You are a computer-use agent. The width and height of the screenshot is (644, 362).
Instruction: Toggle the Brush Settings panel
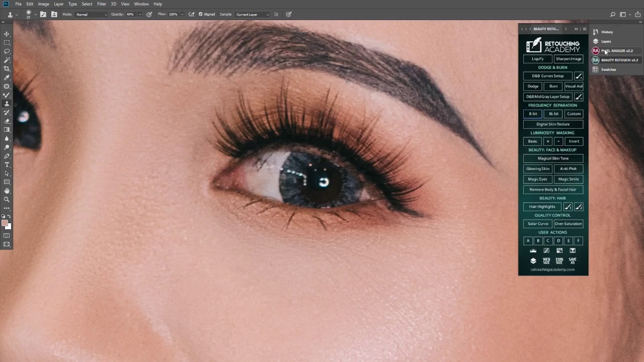point(43,14)
